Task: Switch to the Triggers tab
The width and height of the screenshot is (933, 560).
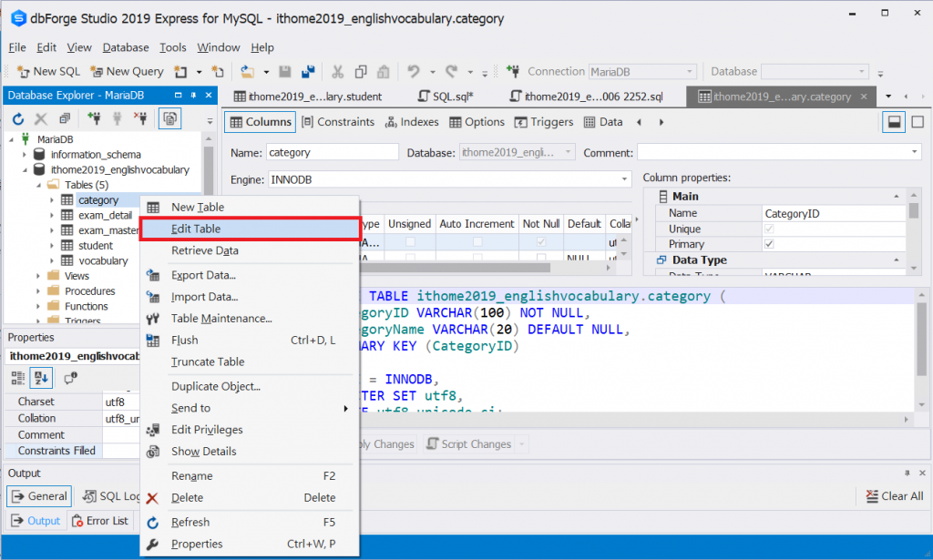Action: click(x=544, y=122)
